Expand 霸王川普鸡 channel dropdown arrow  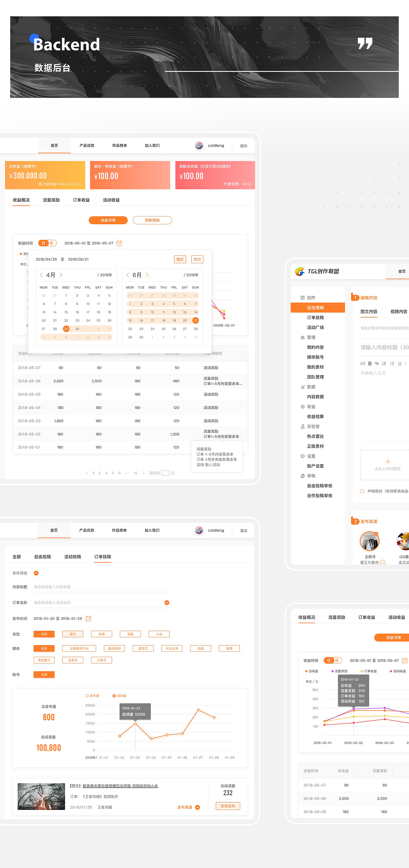click(383, 562)
